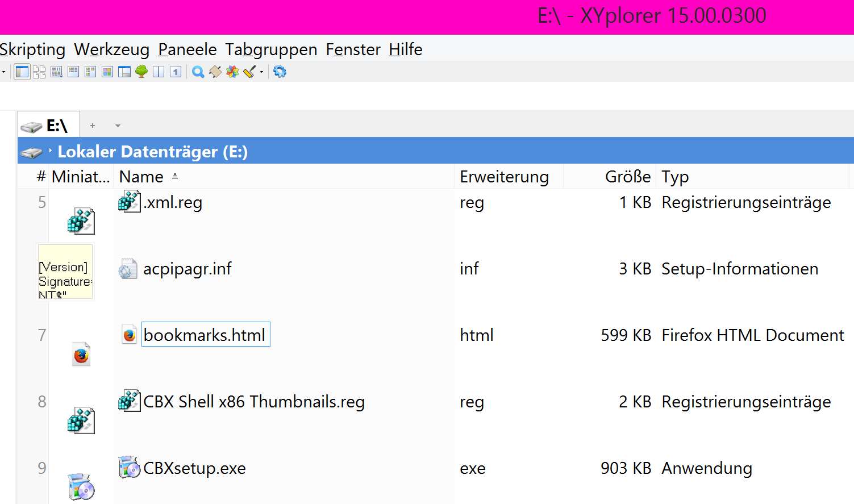Select the acpipagr.inf text preview thumbnail
This screenshot has height=504, width=854.
point(65,272)
